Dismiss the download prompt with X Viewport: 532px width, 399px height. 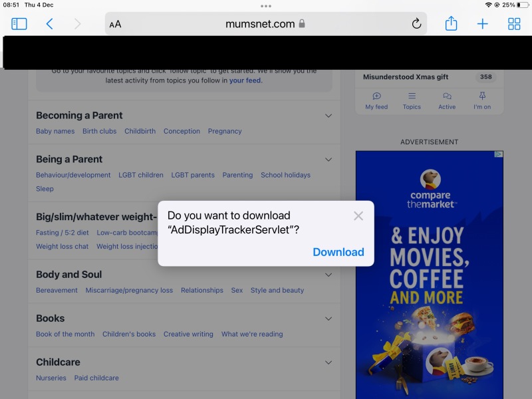[x=358, y=215]
